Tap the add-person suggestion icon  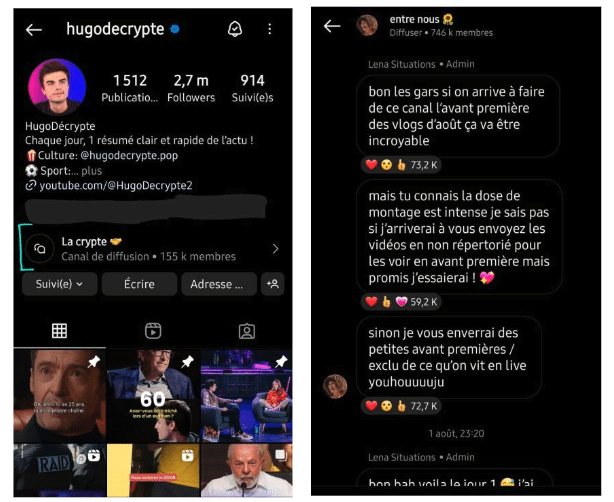click(x=273, y=284)
